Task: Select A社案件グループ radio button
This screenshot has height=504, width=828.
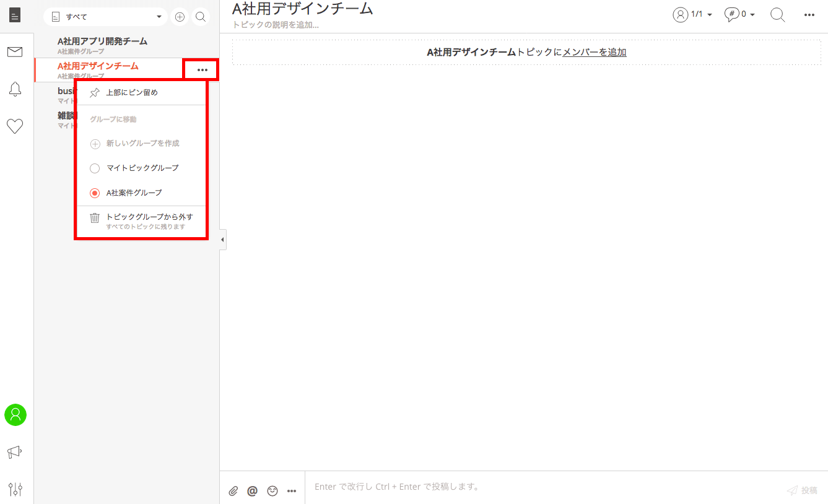Action: coord(95,193)
